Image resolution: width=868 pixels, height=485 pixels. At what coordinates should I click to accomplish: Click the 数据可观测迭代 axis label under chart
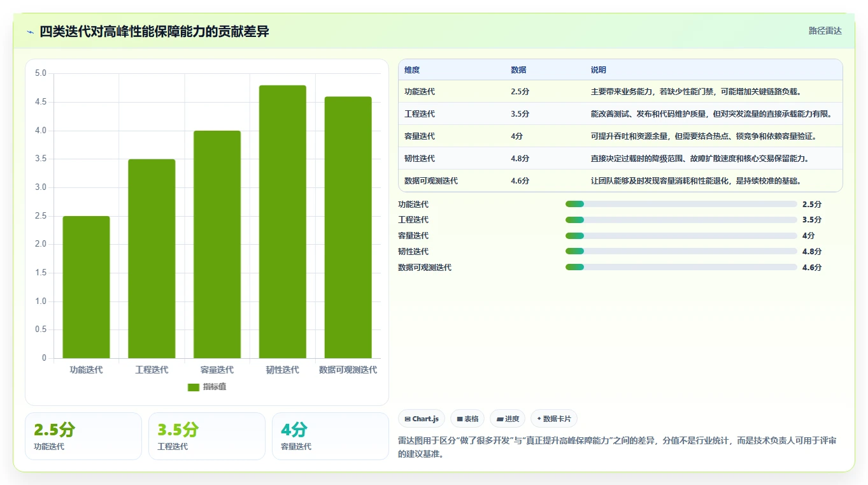[348, 370]
